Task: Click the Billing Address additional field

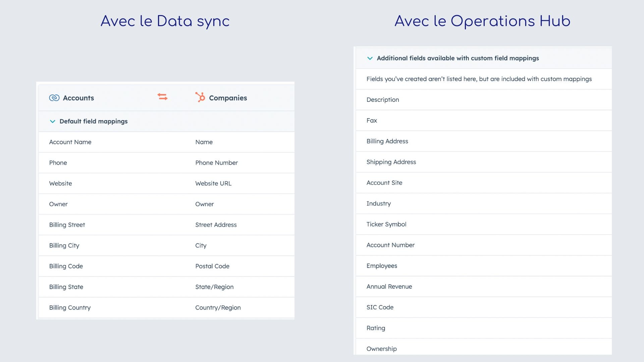Action: (387, 141)
